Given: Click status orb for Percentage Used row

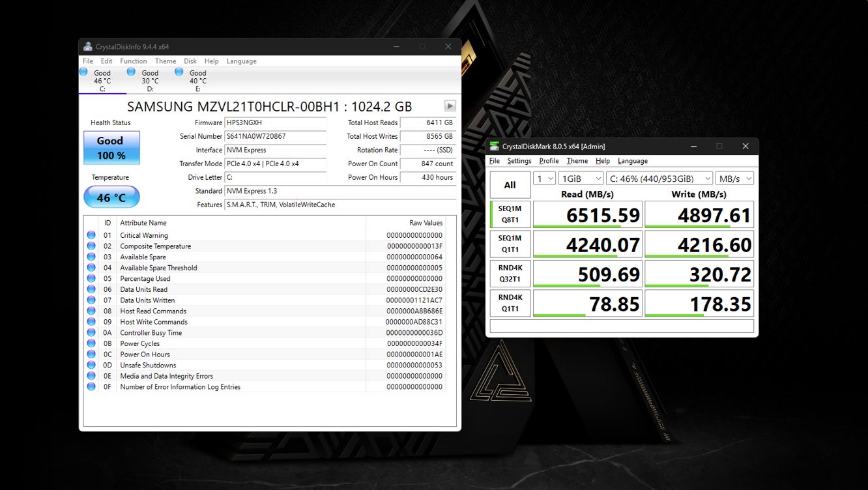Looking at the screenshot, I should 91,278.
